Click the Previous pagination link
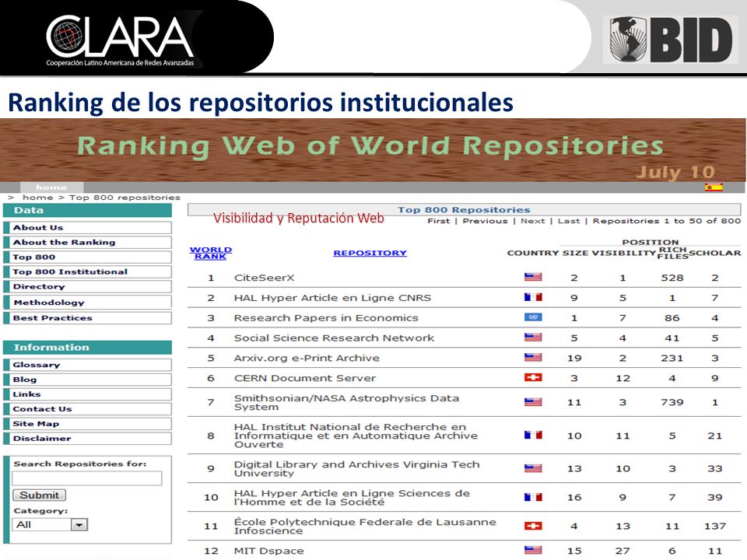Screen dimensions: 747x560 (x=485, y=221)
